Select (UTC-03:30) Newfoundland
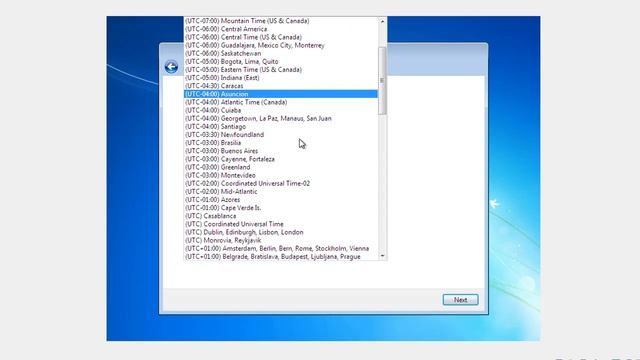The image size is (640, 360). (281, 135)
